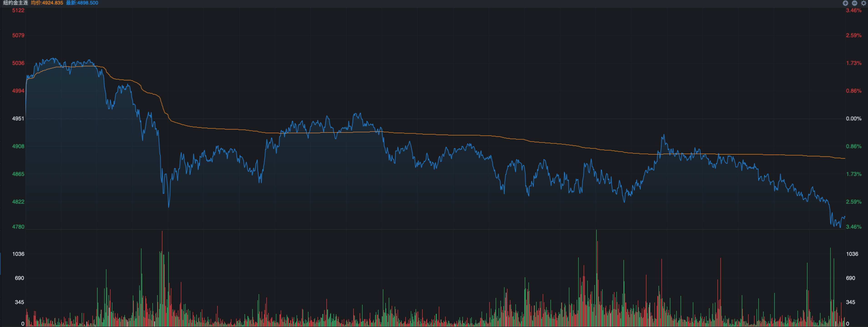Screen dimensions: 868x327
Task: Open chart settings gear icon
Action: (864, 3)
